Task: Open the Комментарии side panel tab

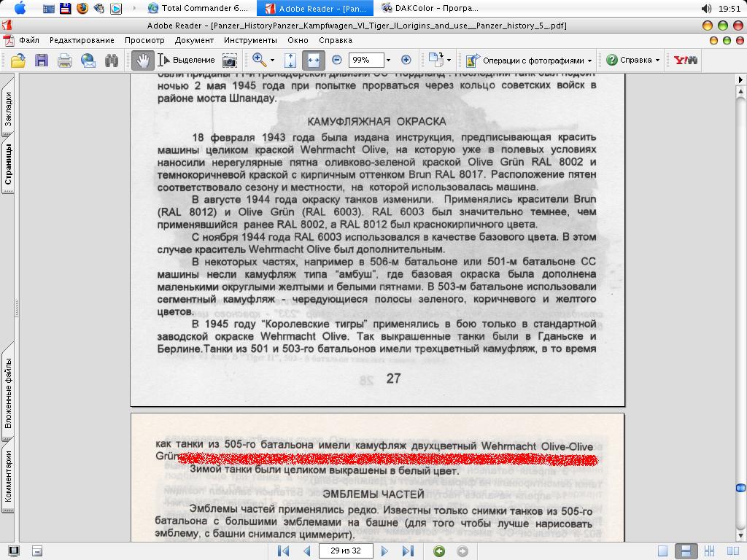Action: click(x=8, y=475)
